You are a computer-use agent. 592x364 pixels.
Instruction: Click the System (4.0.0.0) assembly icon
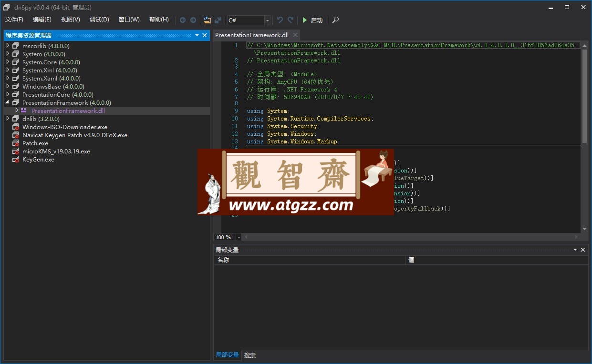16,54
